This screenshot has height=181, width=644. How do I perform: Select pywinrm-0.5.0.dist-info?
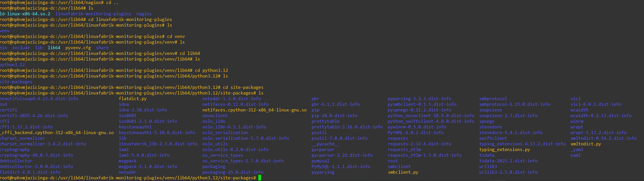tap(417, 127)
